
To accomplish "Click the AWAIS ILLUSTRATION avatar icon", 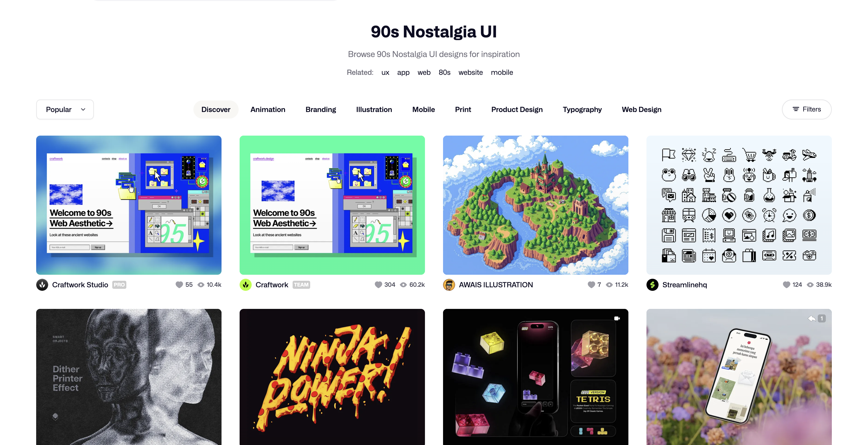I will [x=449, y=285].
